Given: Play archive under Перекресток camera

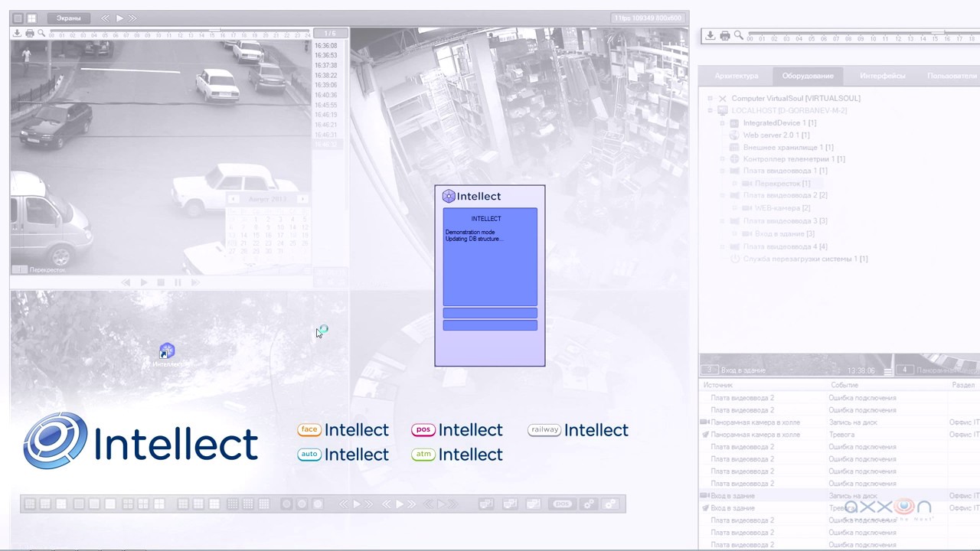Looking at the screenshot, I should [144, 282].
